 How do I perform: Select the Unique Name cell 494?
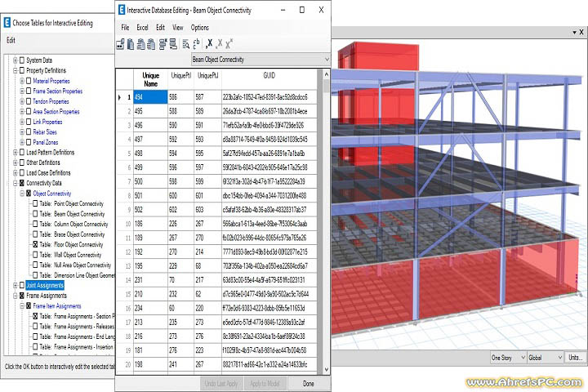(150, 97)
